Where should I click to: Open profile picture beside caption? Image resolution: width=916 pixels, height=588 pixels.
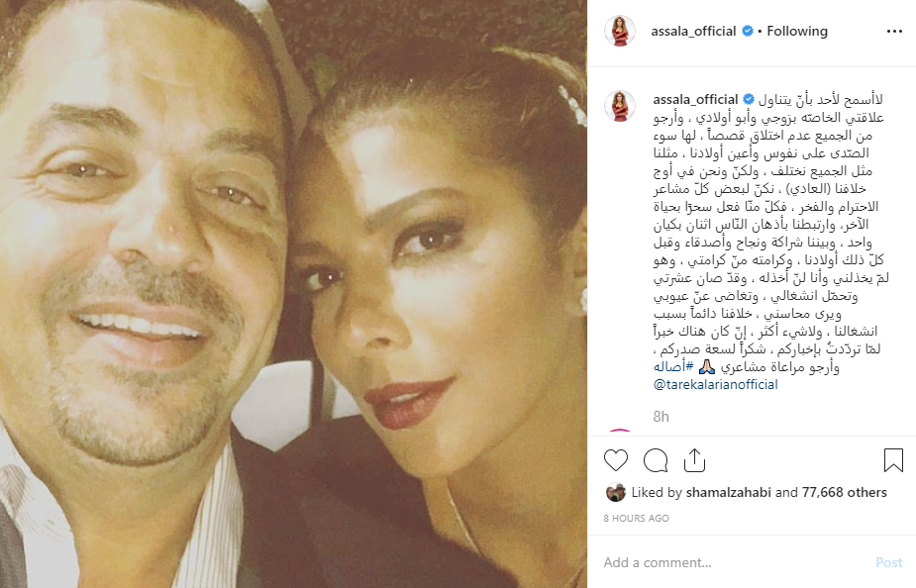pos(620,106)
